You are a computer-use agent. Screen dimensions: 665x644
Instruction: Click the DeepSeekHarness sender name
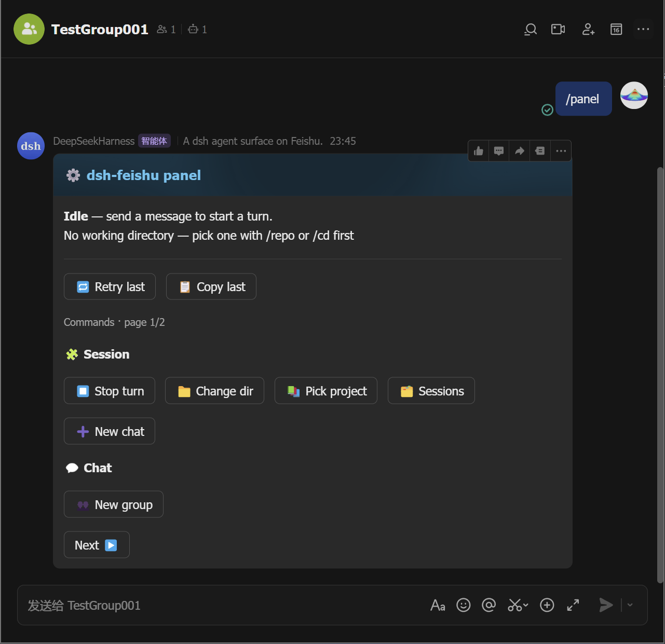click(x=94, y=141)
